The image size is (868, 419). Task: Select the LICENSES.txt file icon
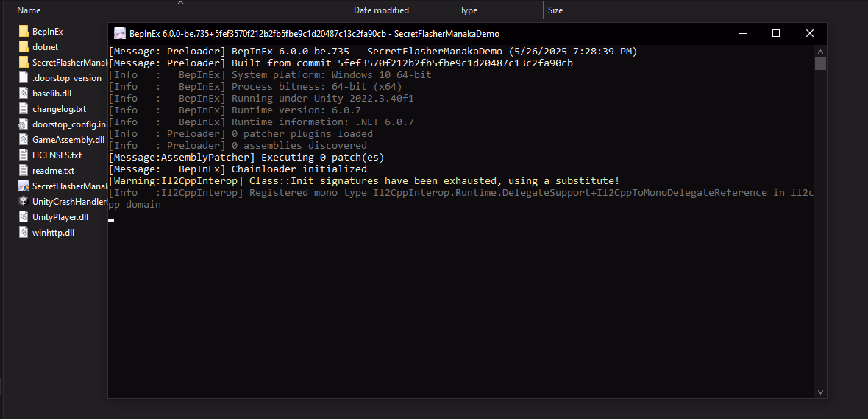pyautogui.click(x=24, y=155)
